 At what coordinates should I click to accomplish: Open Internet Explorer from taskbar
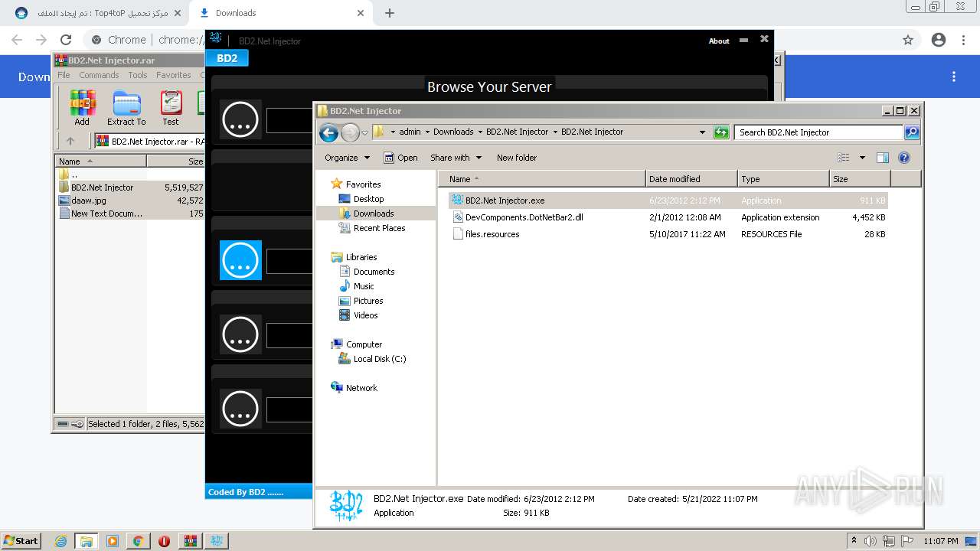(60, 541)
